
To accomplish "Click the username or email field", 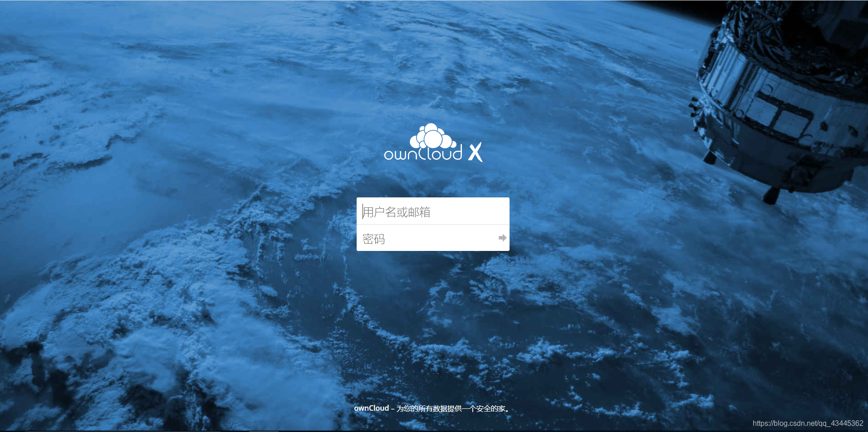I will 433,211.
